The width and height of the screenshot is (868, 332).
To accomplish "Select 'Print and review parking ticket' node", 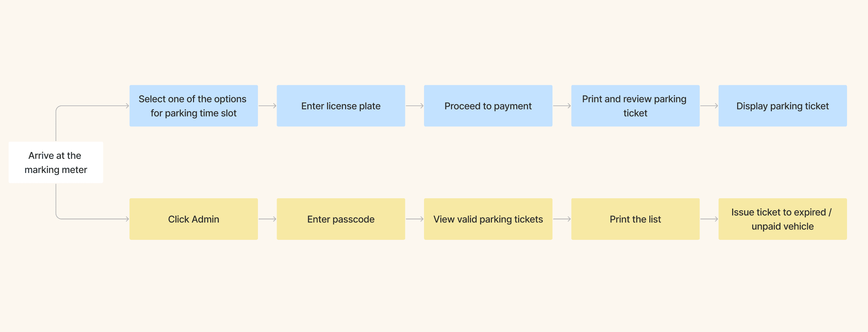I will (x=635, y=106).
